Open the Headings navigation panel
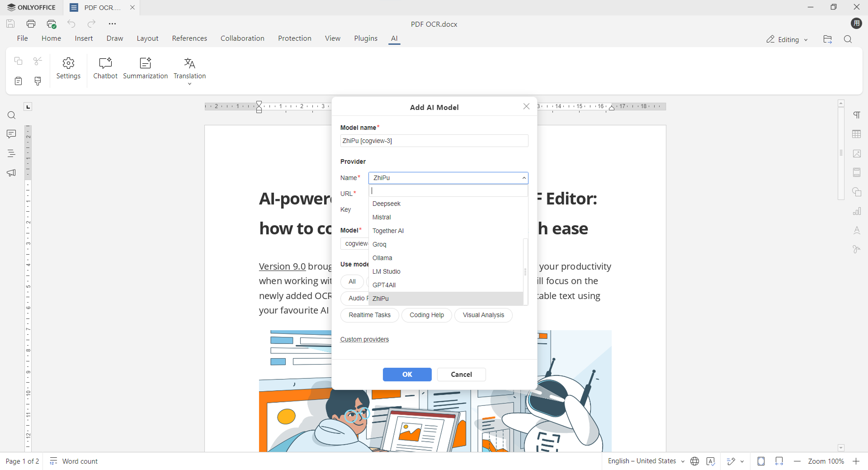Screen dimensions: 868x470 click(x=11, y=153)
